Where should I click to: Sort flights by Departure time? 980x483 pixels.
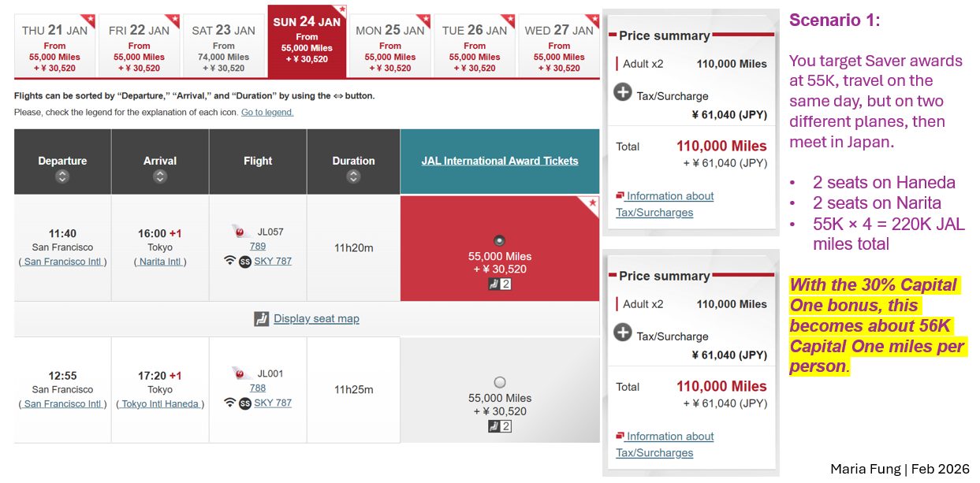[x=62, y=177]
